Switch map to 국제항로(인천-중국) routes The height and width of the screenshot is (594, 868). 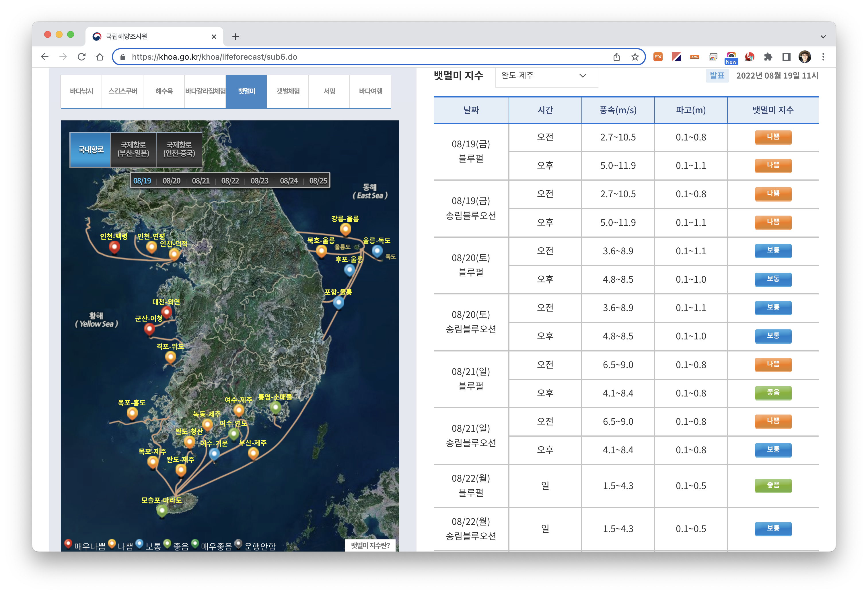(x=179, y=149)
